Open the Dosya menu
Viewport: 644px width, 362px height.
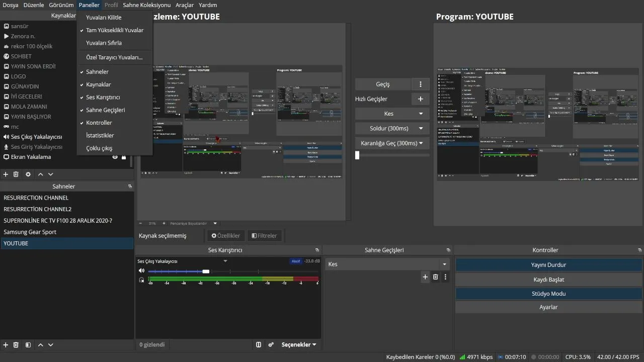11,5
